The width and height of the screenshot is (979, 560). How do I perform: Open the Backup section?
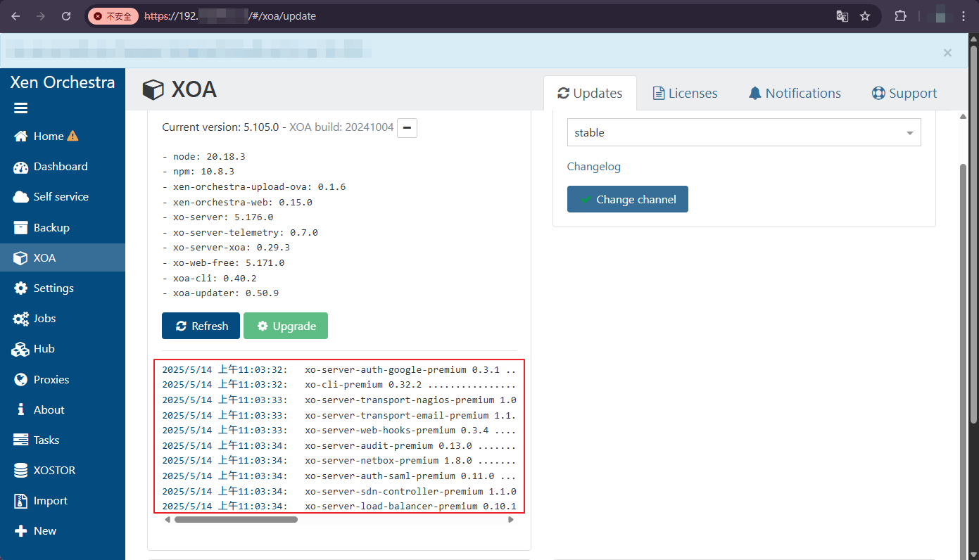pyautogui.click(x=42, y=228)
